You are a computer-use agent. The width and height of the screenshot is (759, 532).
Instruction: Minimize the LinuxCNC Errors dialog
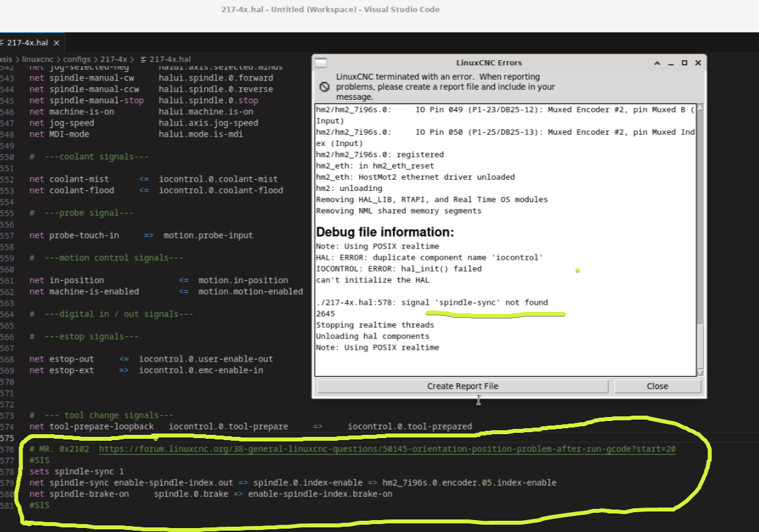point(670,63)
